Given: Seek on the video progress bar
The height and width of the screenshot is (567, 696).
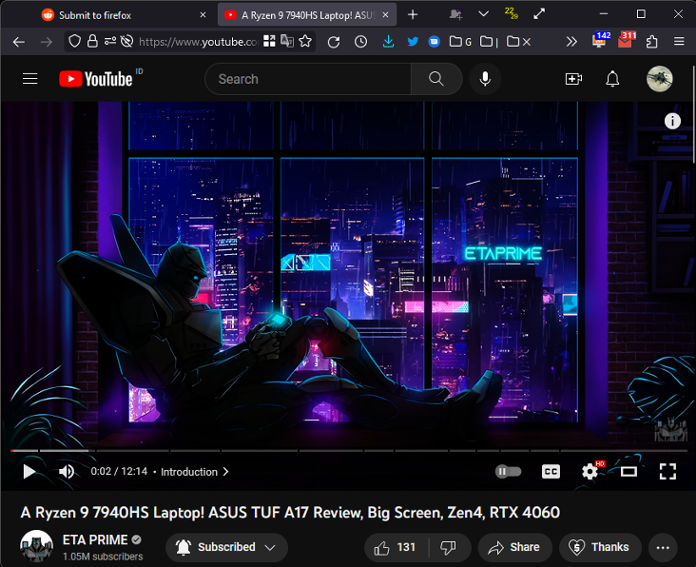Looking at the screenshot, I should coord(349,451).
